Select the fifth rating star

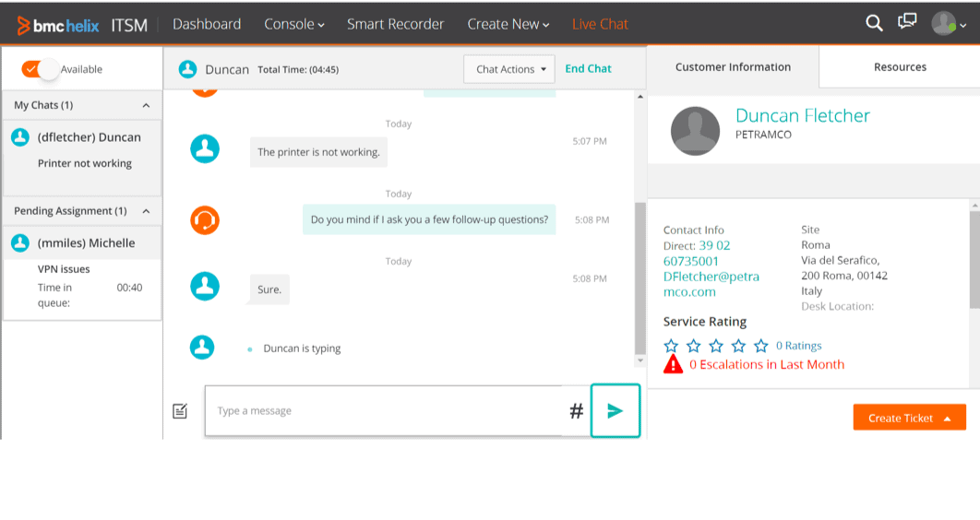click(x=760, y=345)
